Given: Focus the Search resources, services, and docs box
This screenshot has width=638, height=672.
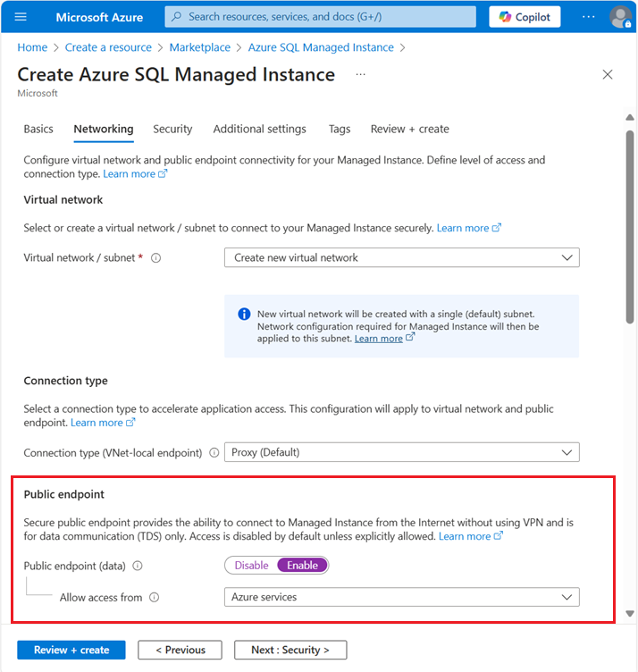Looking at the screenshot, I should tap(320, 17).
